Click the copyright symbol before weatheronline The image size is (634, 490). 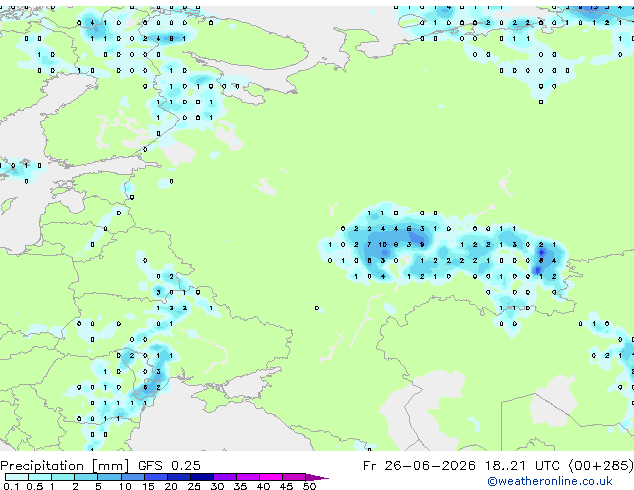tap(492, 481)
